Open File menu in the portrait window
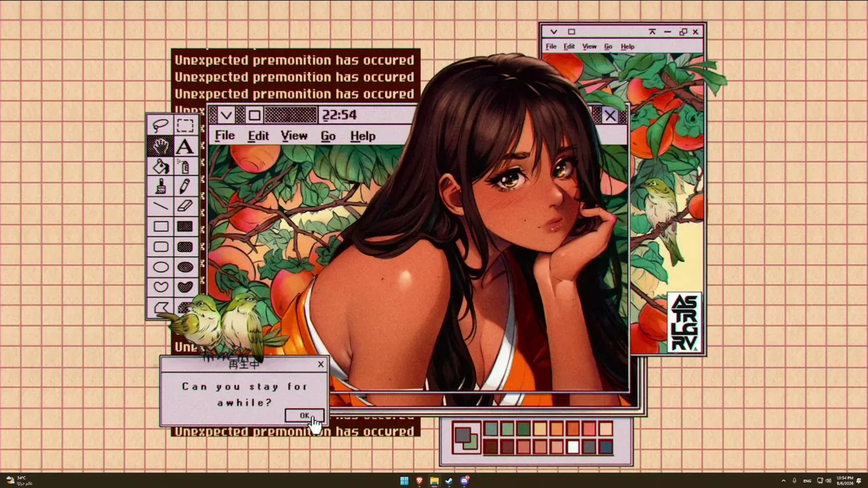The height and width of the screenshot is (488, 868). 224,136
